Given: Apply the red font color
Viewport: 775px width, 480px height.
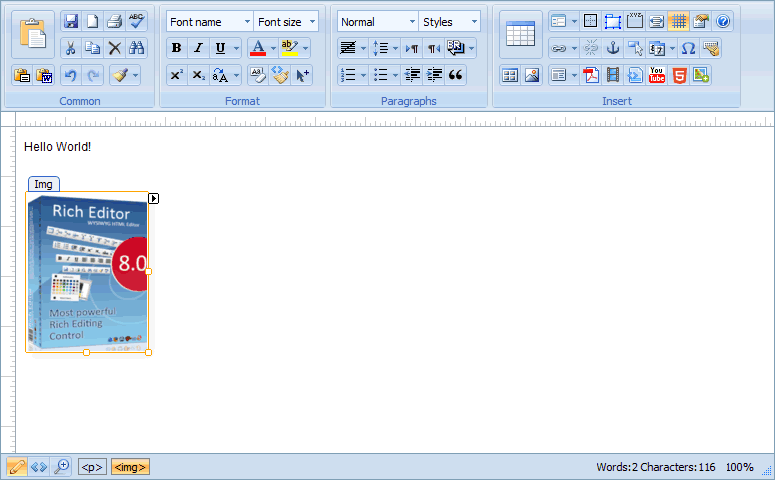Looking at the screenshot, I should (x=257, y=48).
